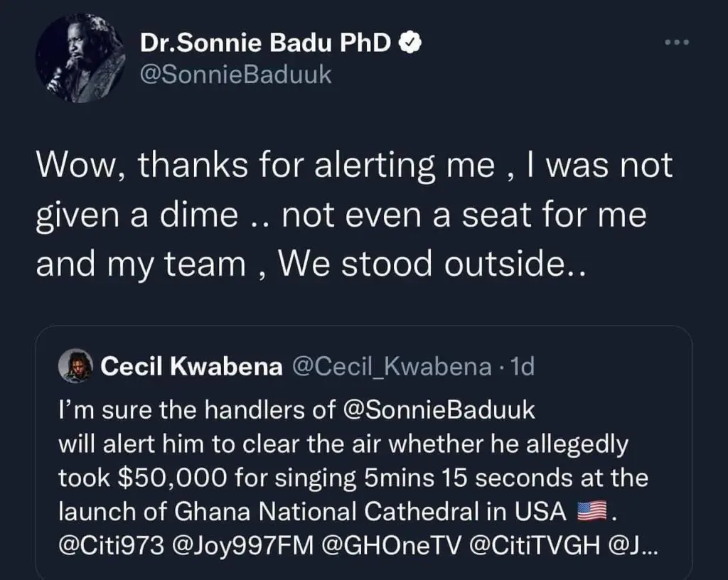The image size is (728, 580).
Task: Click Dr.Sonnie Badu's profile picture
Action: coord(80,58)
